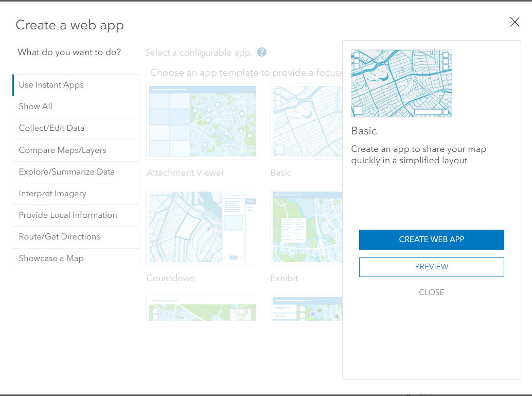532x396 pixels.
Task: Click the Basic preview map image
Action: pos(401,83)
